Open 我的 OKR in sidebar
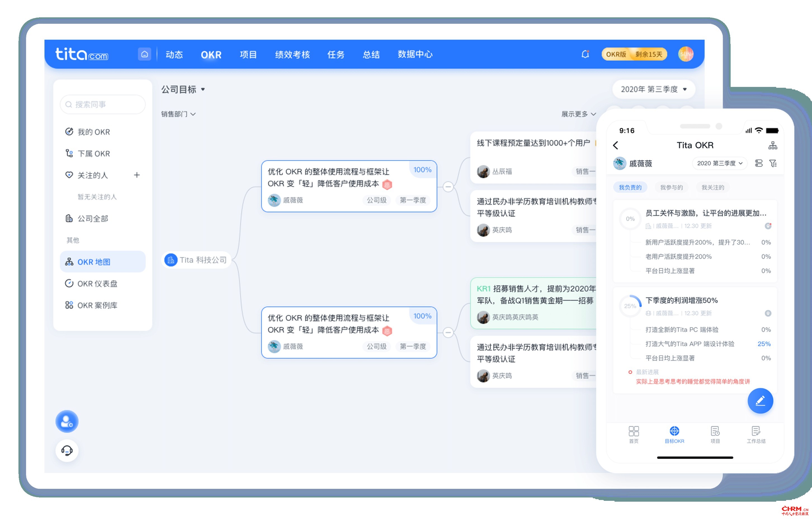Screen dimensions: 812x519 [x=103, y=132]
